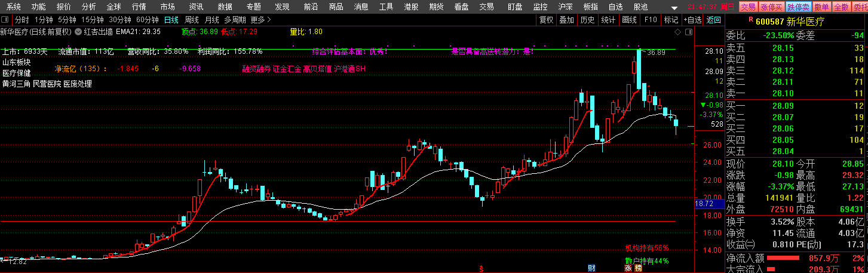Click the 山东板块 sector label
The width and height of the screenshot is (868, 273).
[x=17, y=62]
